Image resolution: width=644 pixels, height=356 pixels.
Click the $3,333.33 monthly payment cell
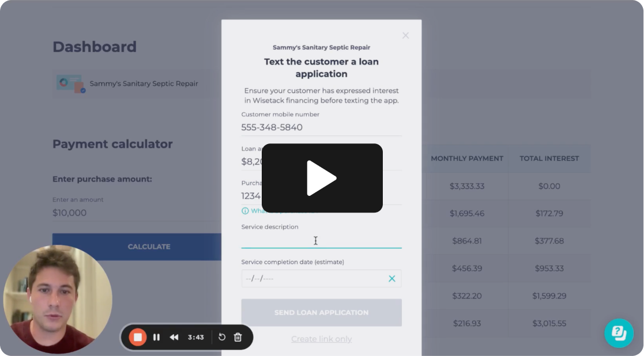[x=467, y=186]
